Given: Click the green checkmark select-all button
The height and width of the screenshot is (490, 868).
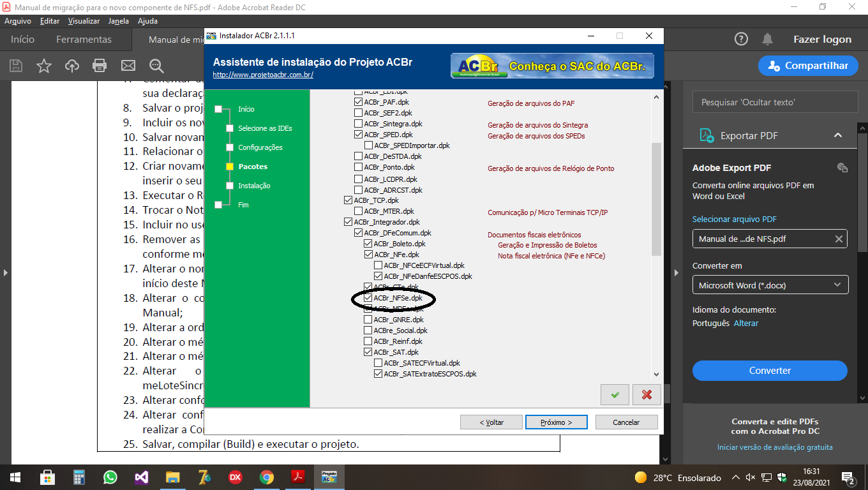Looking at the screenshot, I should [615, 394].
